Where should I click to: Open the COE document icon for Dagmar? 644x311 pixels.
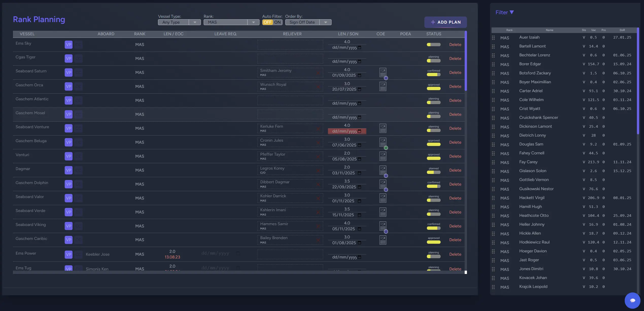click(382, 170)
